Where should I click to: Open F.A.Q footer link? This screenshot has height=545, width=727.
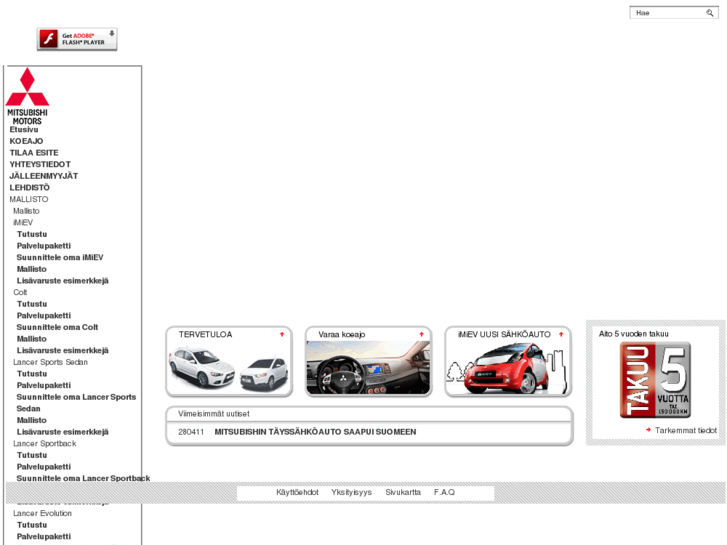pos(444,492)
